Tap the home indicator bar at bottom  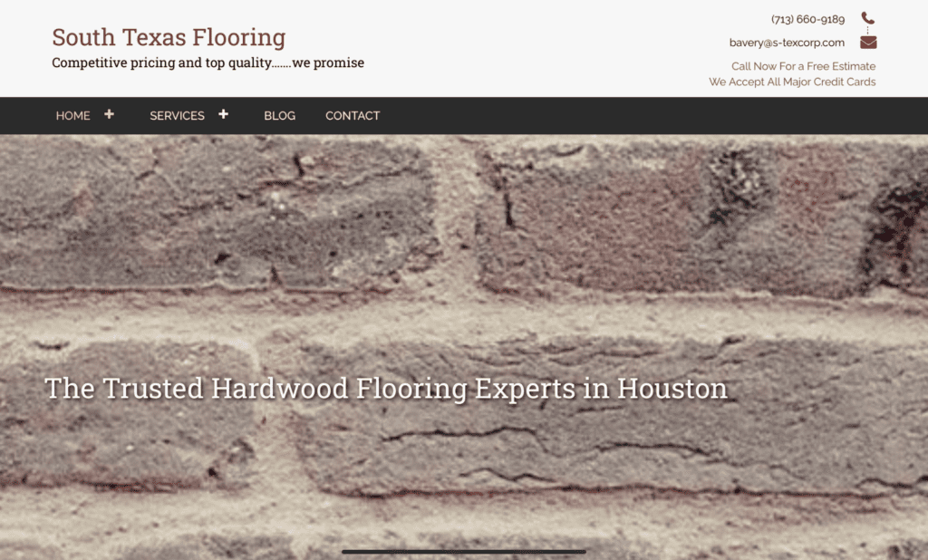click(x=464, y=552)
